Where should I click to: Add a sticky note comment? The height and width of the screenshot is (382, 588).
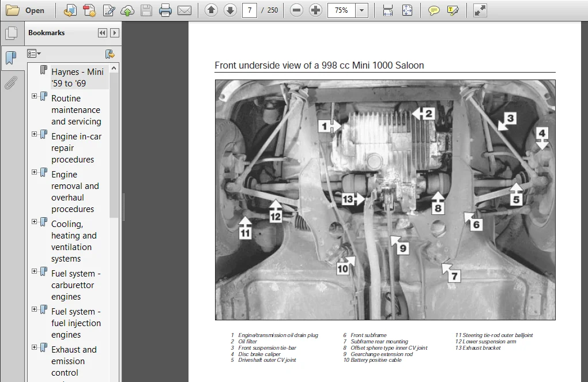point(434,10)
